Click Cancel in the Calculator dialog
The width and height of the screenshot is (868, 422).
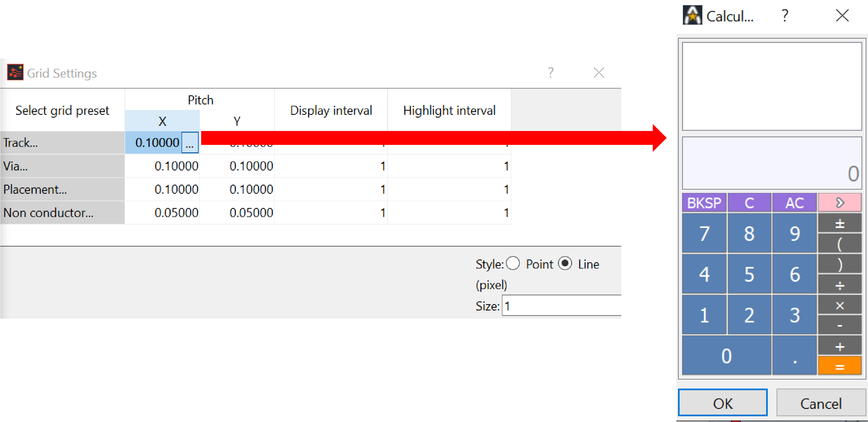coord(821,403)
